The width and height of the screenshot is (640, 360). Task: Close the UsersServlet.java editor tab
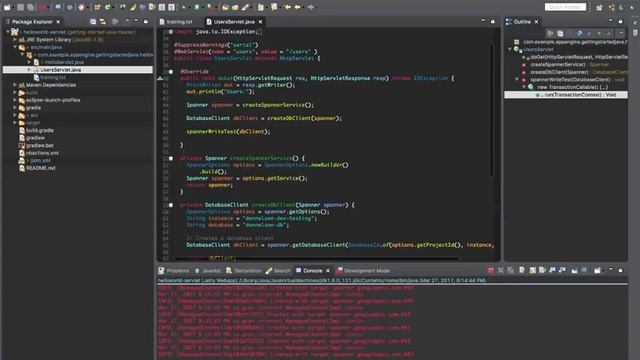click(x=260, y=22)
